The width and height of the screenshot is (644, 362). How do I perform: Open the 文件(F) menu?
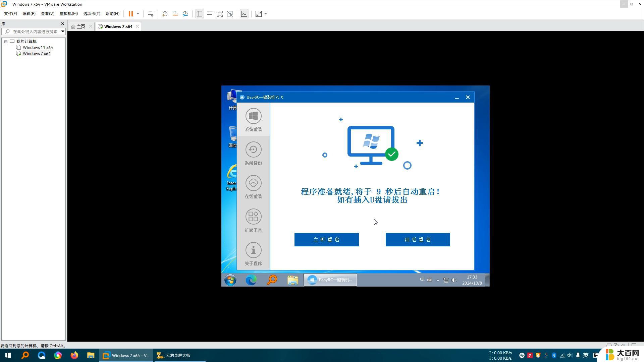[x=10, y=14]
